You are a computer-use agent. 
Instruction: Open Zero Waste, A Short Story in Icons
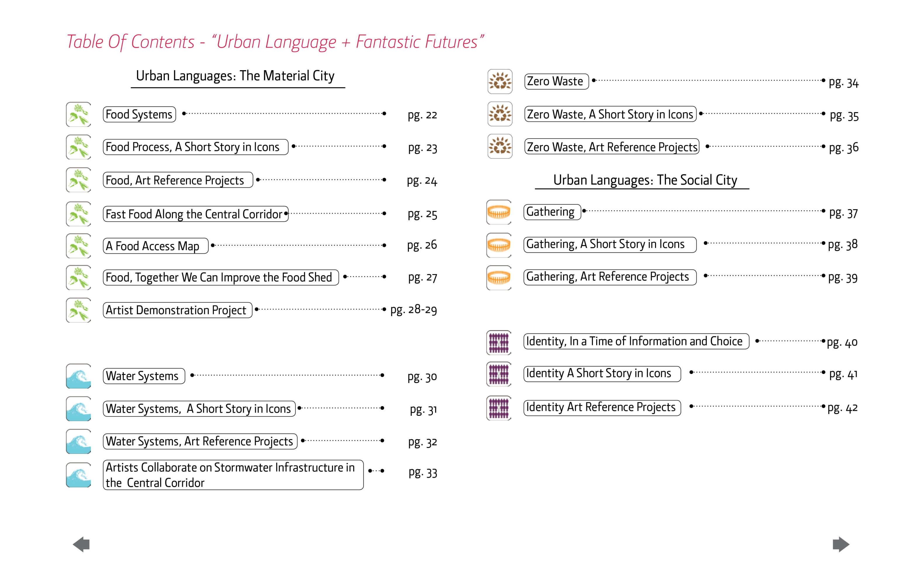[x=610, y=114]
